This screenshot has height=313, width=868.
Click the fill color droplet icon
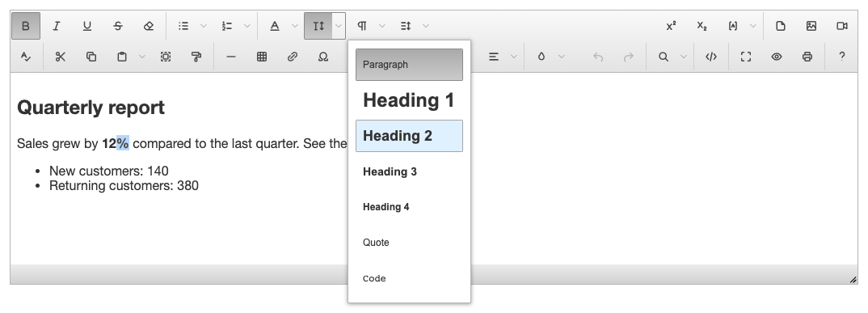point(541,57)
